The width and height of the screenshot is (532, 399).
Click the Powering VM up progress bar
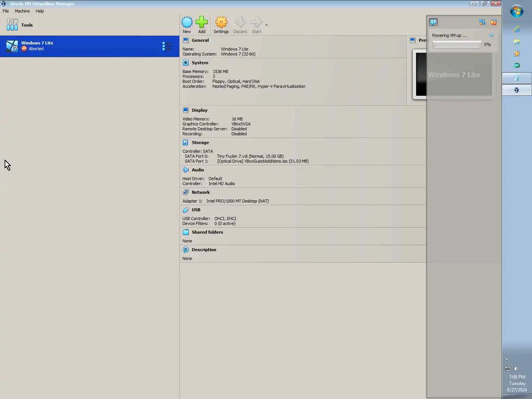(457, 44)
